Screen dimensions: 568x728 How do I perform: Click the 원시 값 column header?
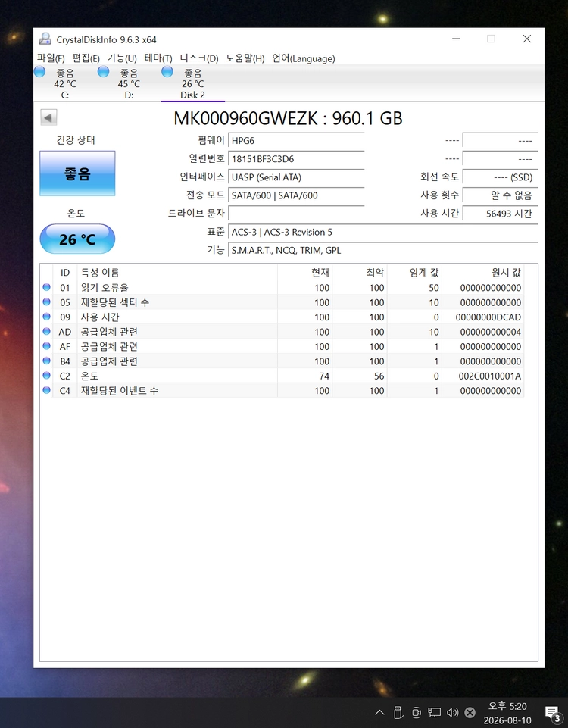pyautogui.click(x=483, y=273)
